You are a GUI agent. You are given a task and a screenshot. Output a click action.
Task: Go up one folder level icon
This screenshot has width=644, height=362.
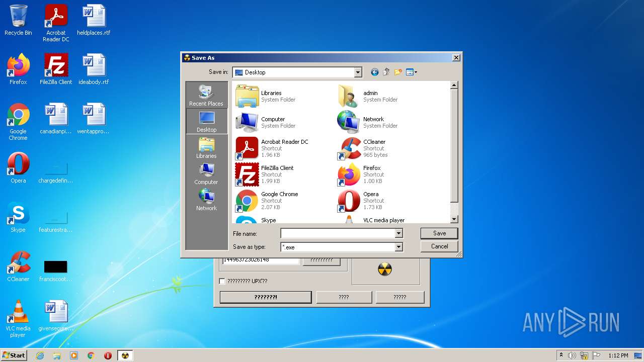click(x=386, y=72)
